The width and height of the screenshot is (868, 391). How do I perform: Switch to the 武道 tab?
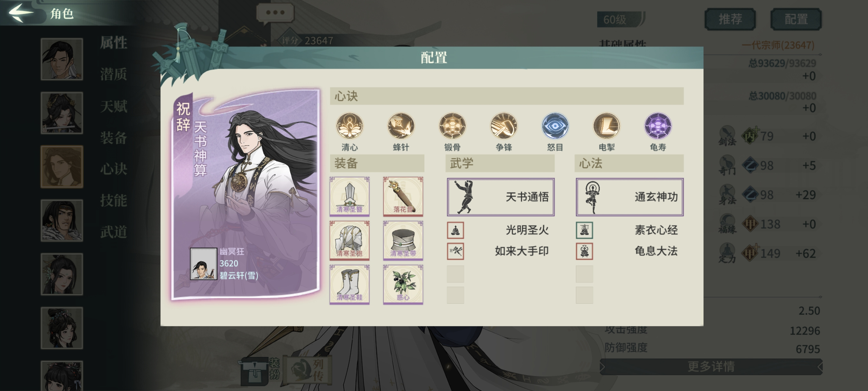[x=114, y=232]
